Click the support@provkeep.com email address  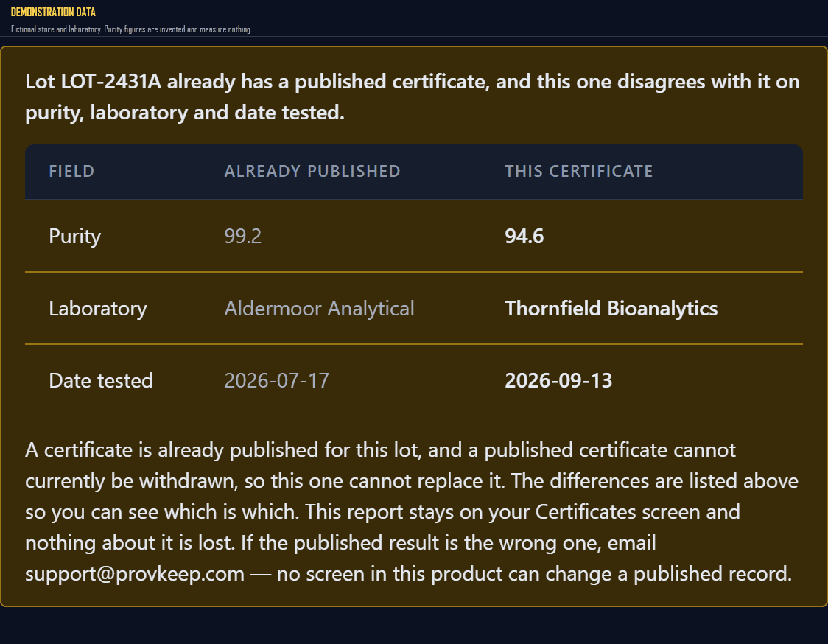point(135,574)
